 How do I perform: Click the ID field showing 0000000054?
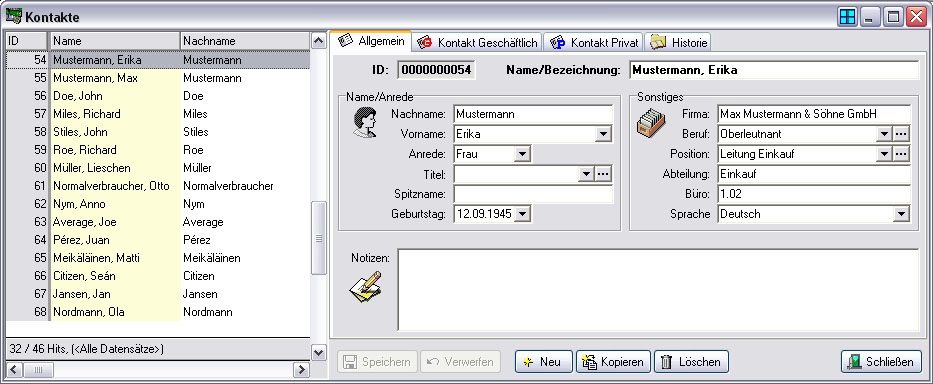436,70
